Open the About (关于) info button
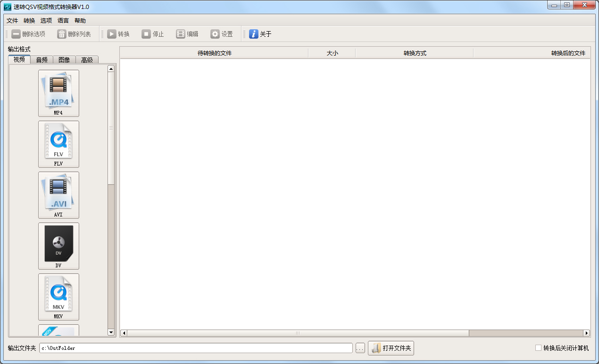 (260, 34)
